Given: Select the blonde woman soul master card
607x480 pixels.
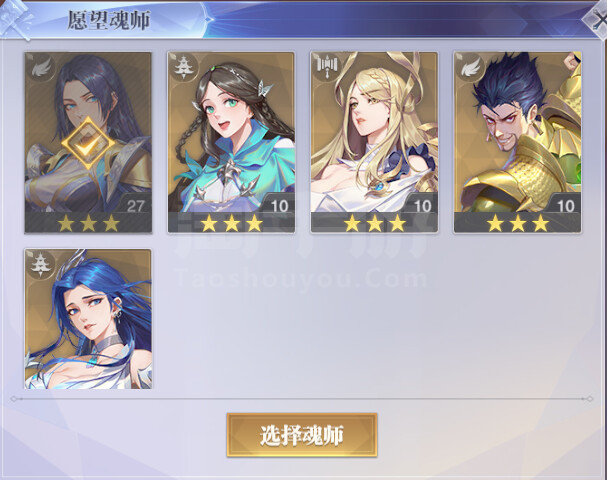Looking at the screenshot, I should (x=374, y=142).
